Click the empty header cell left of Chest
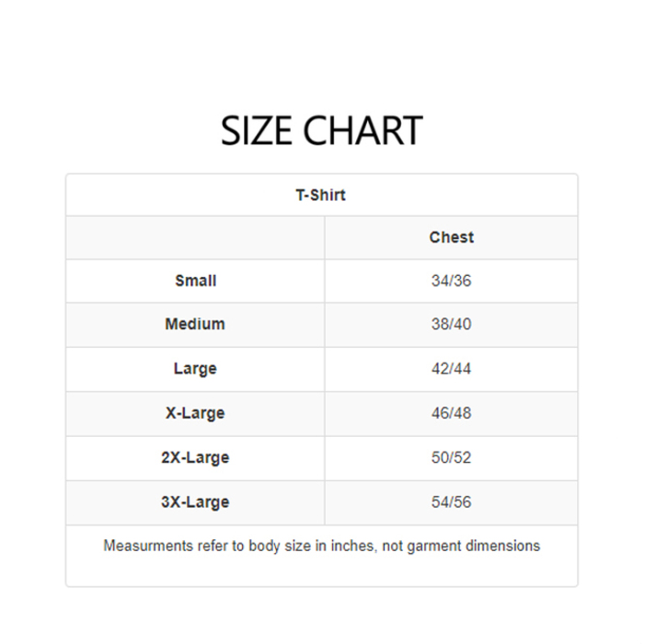This screenshot has height=644, width=645. coord(195,237)
